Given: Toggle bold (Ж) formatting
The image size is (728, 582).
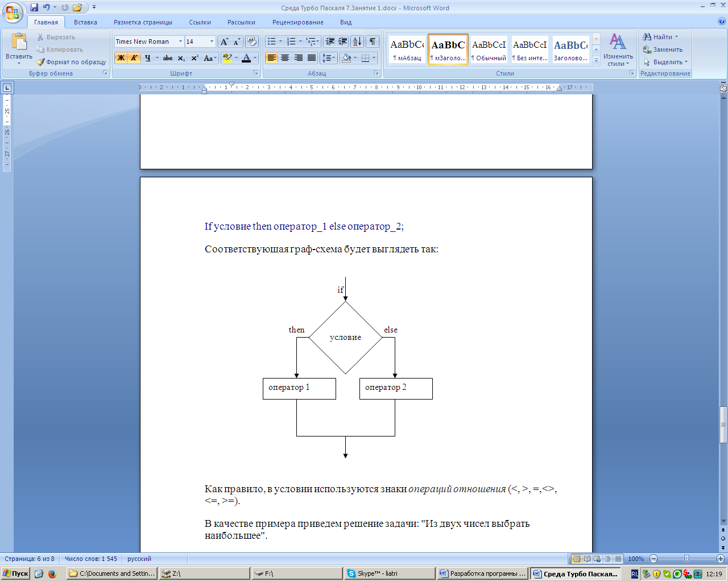Looking at the screenshot, I should [x=121, y=58].
